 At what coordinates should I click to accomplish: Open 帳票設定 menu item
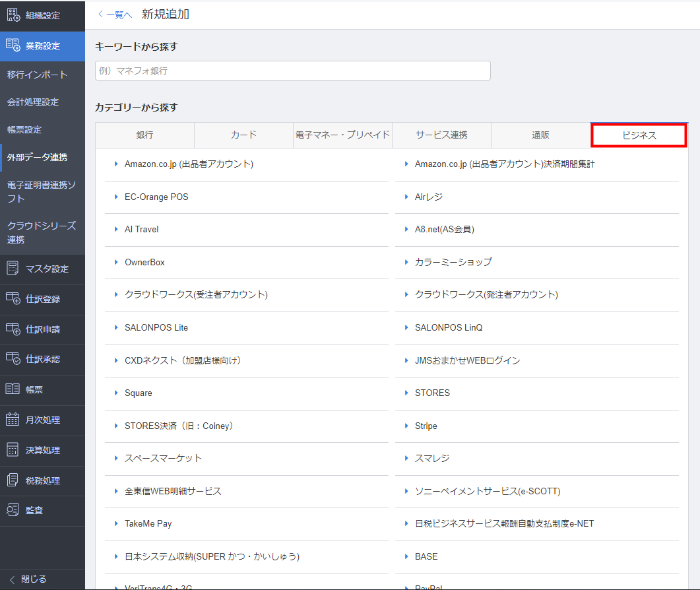click(x=24, y=129)
